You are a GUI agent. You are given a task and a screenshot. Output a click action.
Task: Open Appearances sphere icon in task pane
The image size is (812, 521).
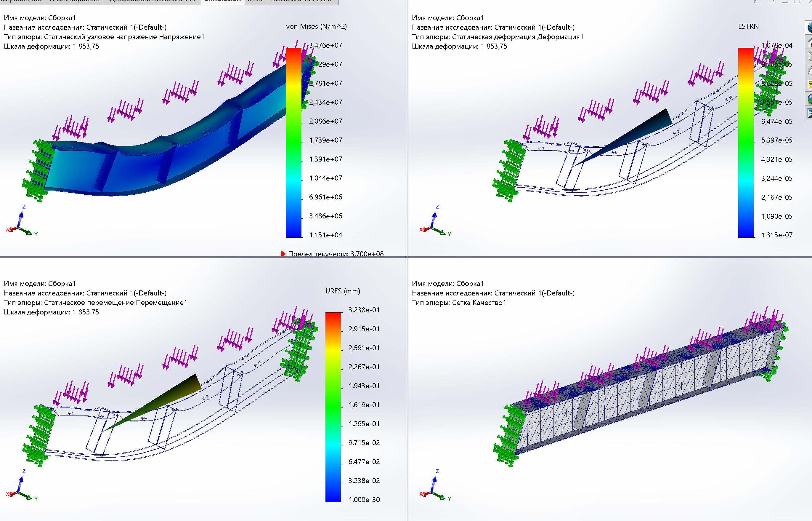tap(810, 99)
